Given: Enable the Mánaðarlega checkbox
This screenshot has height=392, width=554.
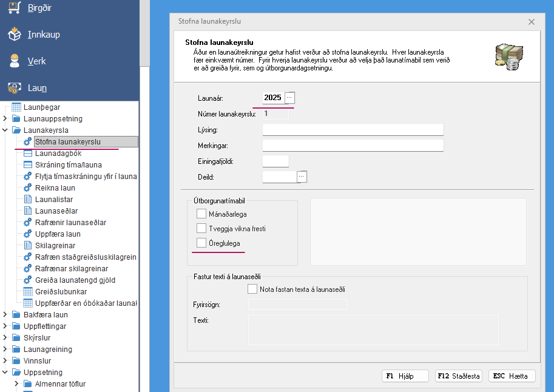Looking at the screenshot, I should point(201,214).
